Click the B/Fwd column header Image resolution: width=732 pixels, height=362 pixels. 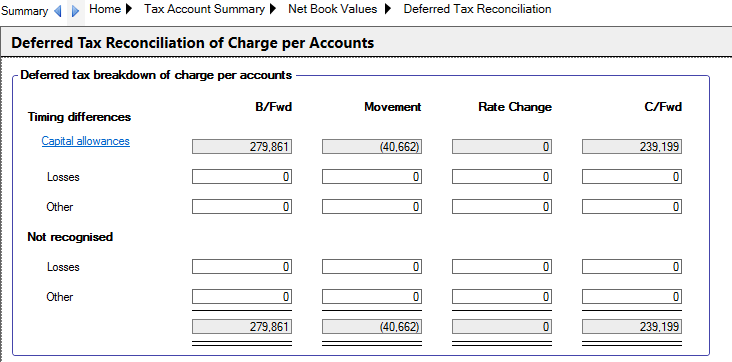click(x=274, y=107)
